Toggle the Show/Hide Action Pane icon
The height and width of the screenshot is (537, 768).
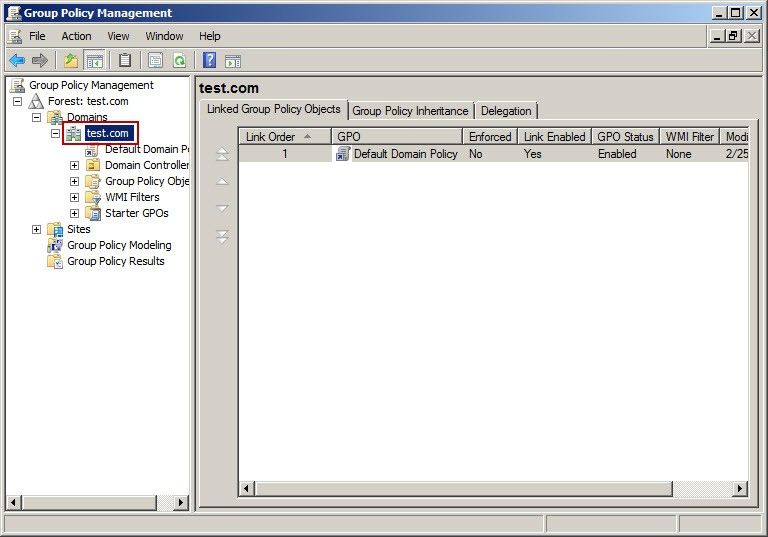tap(233, 61)
